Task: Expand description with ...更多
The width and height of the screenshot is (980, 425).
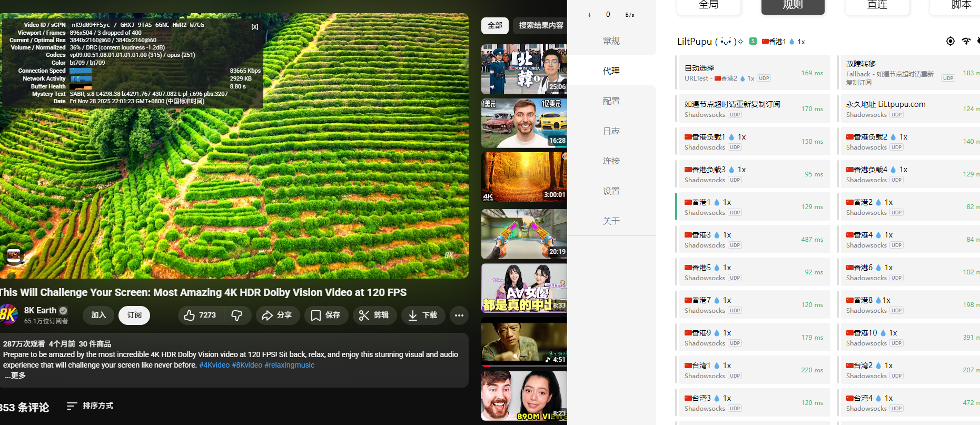Action: pos(15,375)
